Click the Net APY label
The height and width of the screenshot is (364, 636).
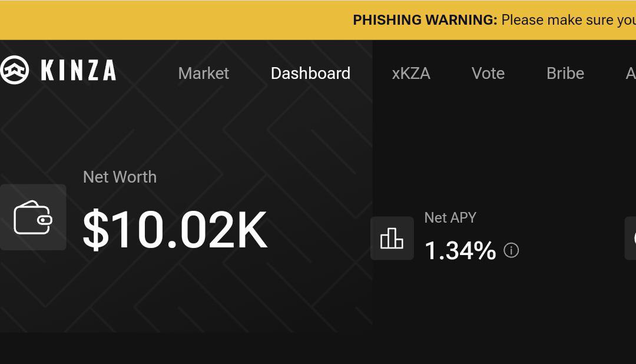[x=450, y=217]
